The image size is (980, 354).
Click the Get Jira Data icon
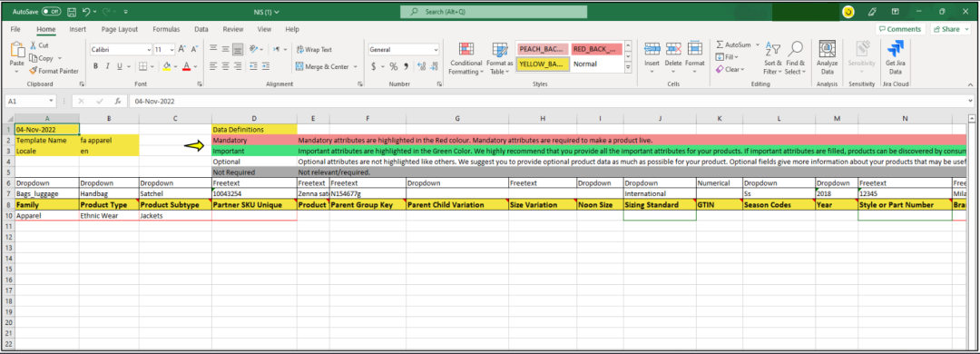[896, 59]
